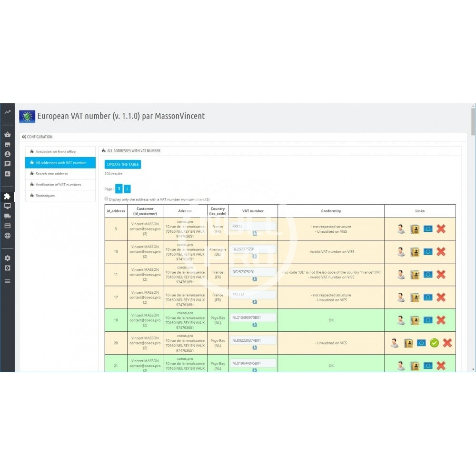Viewport: 476px width, 476px height.
Task: Select the Activation on front office tab
Action: pos(56,152)
